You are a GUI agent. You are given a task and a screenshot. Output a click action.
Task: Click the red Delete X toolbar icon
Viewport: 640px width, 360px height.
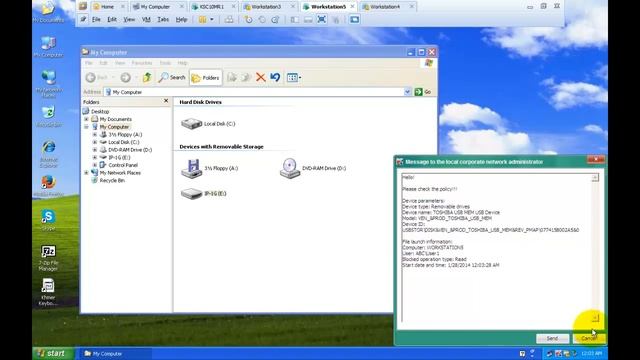pos(260,77)
